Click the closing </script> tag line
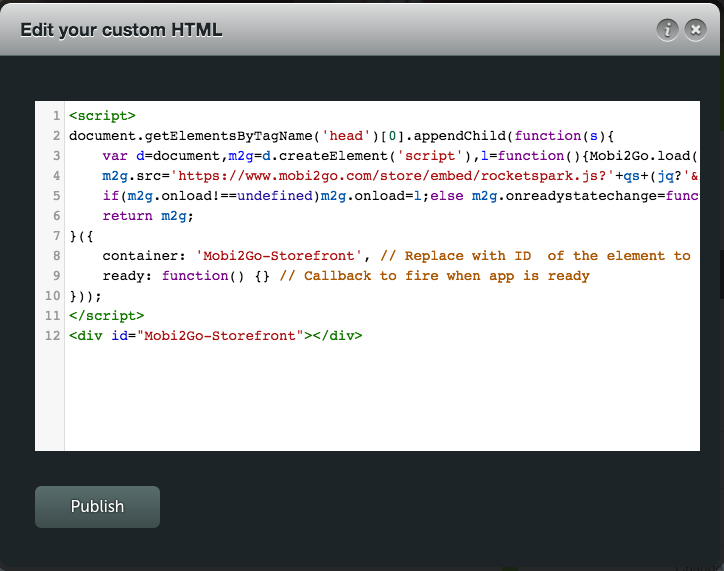The image size is (724, 571). point(107,316)
